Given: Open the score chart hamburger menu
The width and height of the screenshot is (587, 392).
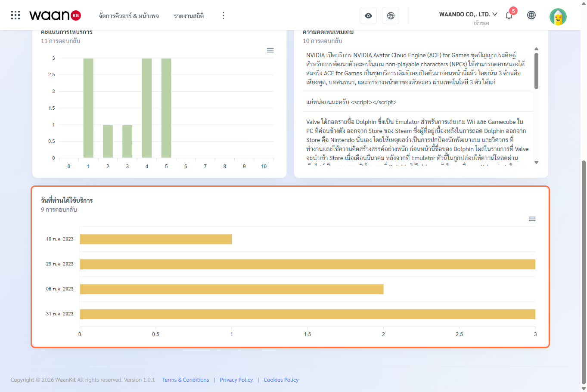Looking at the screenshot, I should click(x=270, y=50).
